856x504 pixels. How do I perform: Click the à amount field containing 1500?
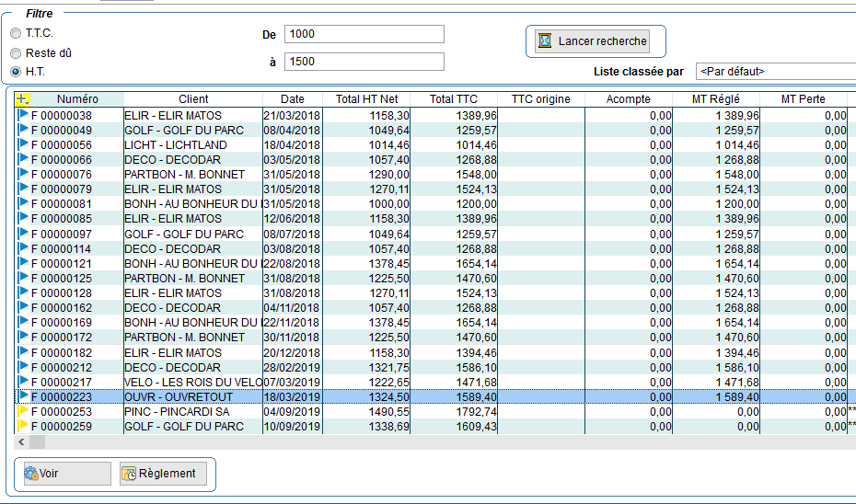(x=364, y=62)
